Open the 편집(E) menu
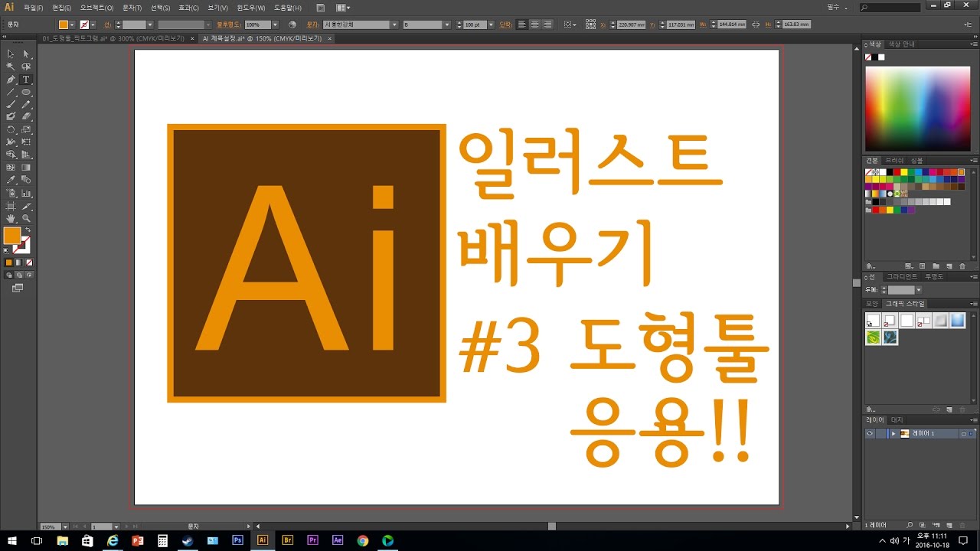The image size is (980, 551). coord(62,8)
